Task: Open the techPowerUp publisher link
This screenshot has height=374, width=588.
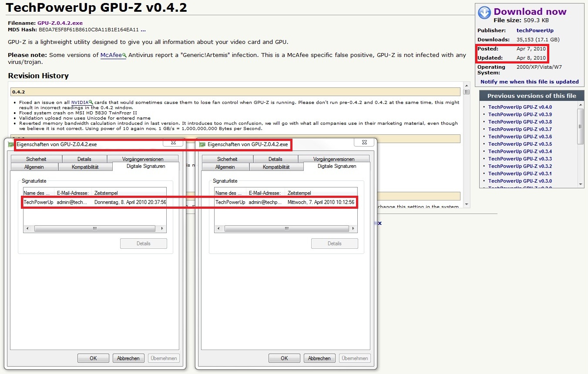Action: click(x=535, y=30)
